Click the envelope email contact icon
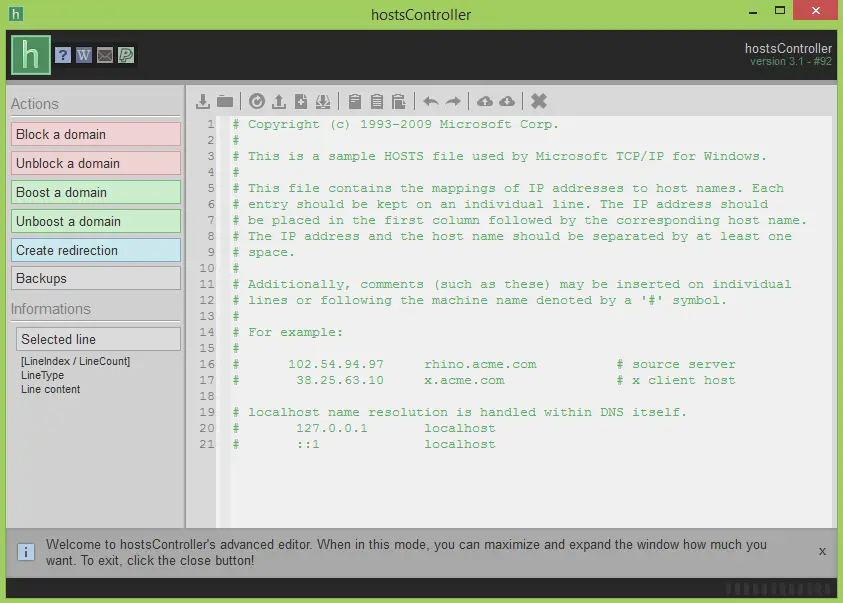843x603 pixels. point(105,55)
